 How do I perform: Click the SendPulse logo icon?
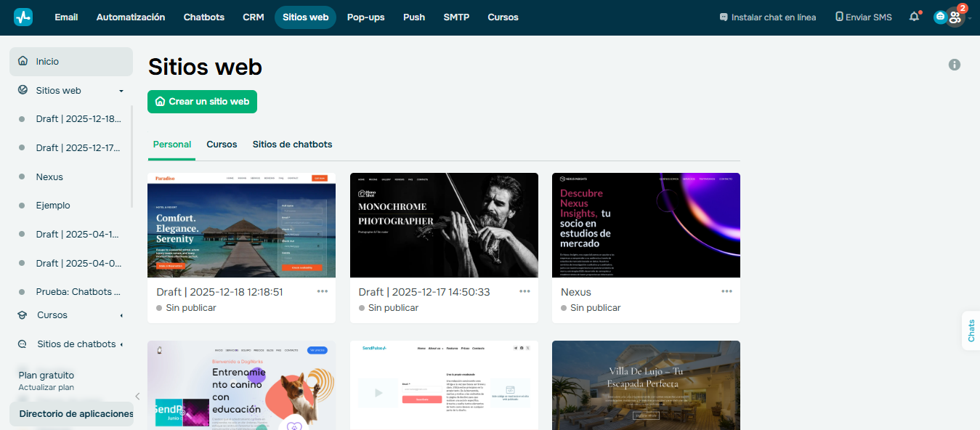pyautogui.click(x=23, y=16)
